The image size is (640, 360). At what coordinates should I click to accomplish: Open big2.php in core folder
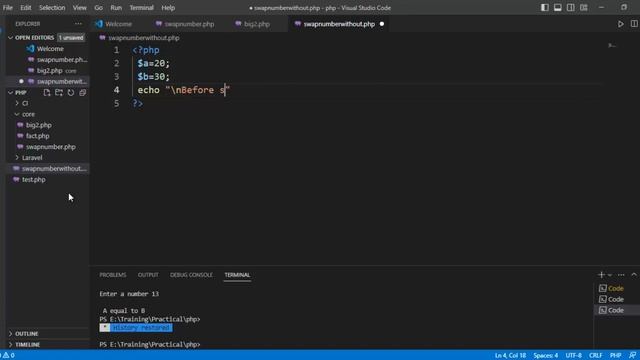pyautogui.click(x=39, y=125)
